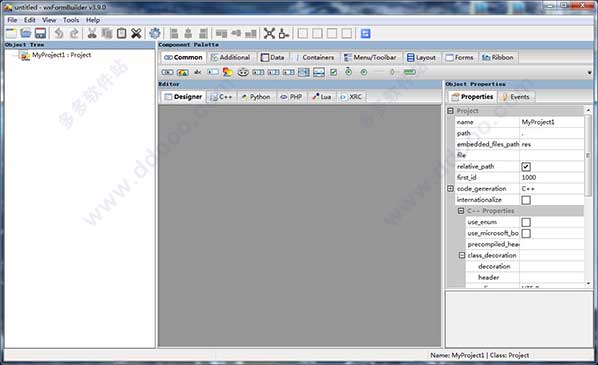The width and height of the screenshot is (598, 365).
Task: Collapse the Project property category
Action: point(450,111)
